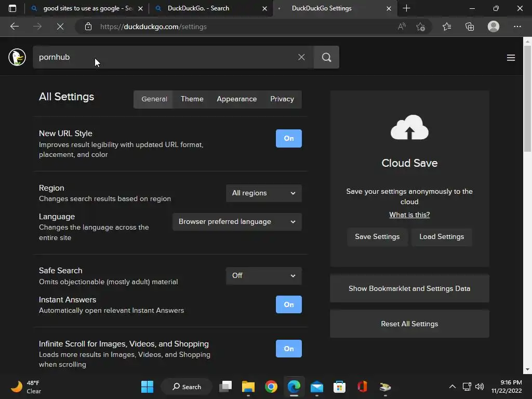Open Edge Settings and more menu
532x399 pixels.
click(x=517, y=26)
